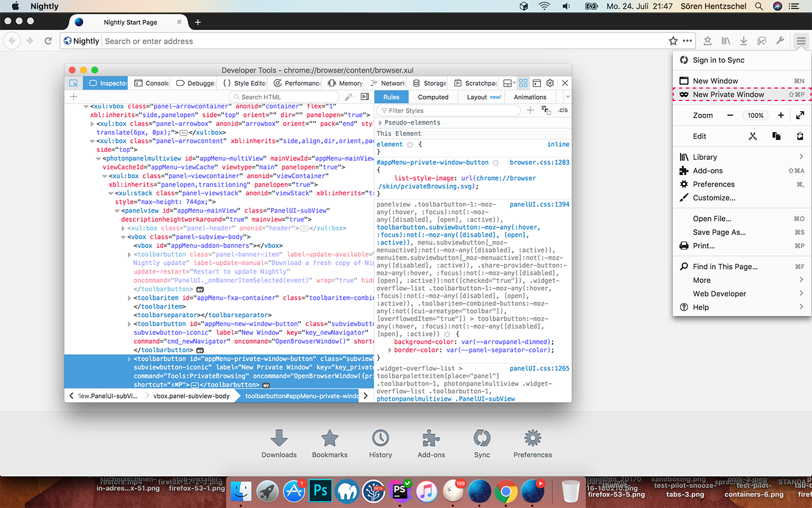The image size is (812, 508).
Task: Open DevTools settings gear
Action: tap(550, 83)
